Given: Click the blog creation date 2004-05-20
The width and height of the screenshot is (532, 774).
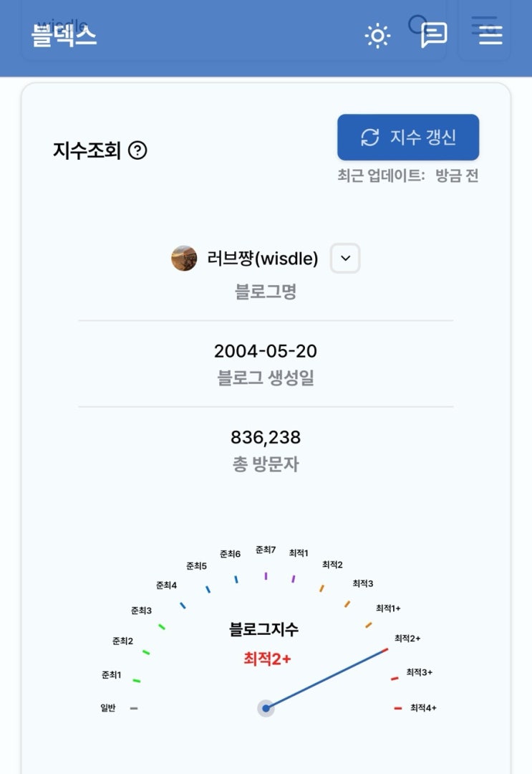Looking at the screenshot, I should pyautogui.click(x=266, y=351).
